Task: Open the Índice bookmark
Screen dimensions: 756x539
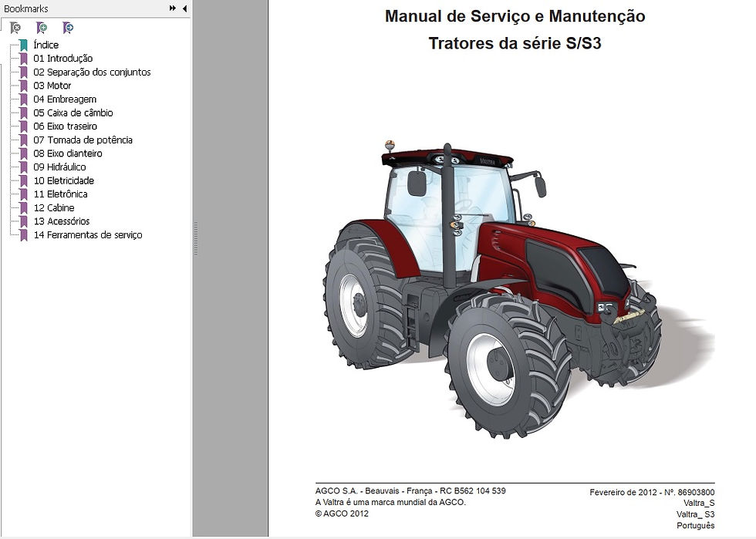Action: click(x=46, y=45)
